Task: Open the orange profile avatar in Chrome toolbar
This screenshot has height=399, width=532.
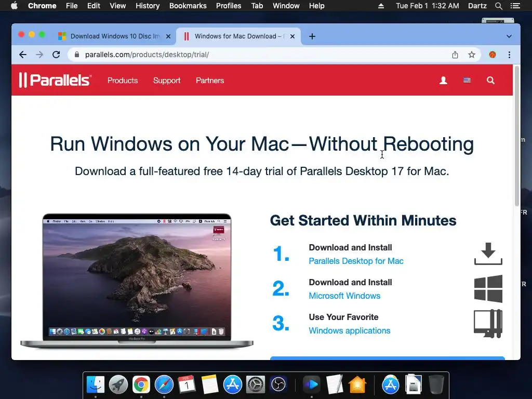Action: (493, 55)
